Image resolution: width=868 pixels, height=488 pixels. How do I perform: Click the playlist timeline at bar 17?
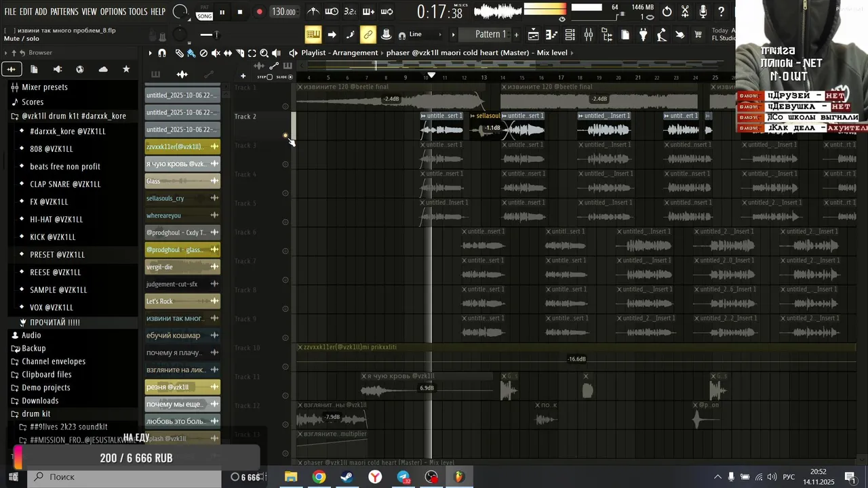tap(561, 77)
